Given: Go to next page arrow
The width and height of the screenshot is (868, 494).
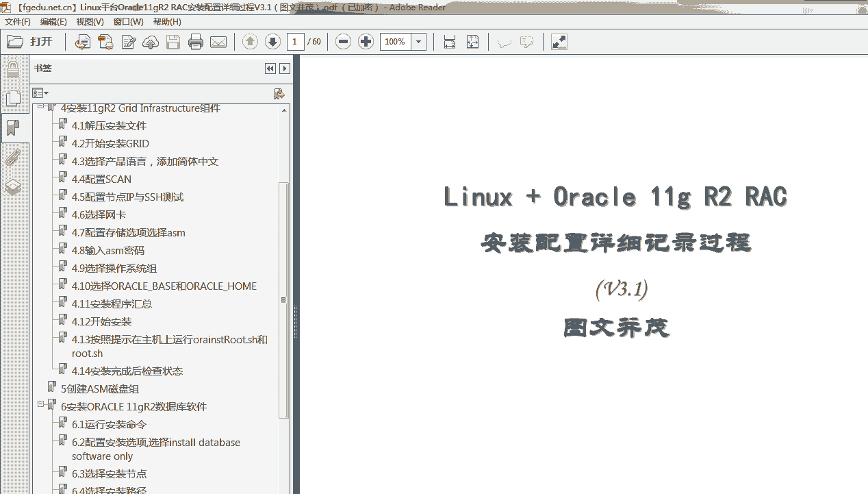Looking at the screenshot, I should tap(272, 42).
